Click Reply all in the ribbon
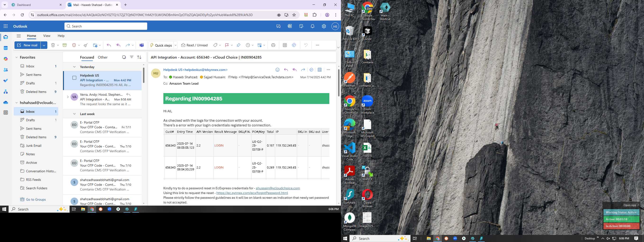Screen dimensions: 644x242 [x=118, y=45]
